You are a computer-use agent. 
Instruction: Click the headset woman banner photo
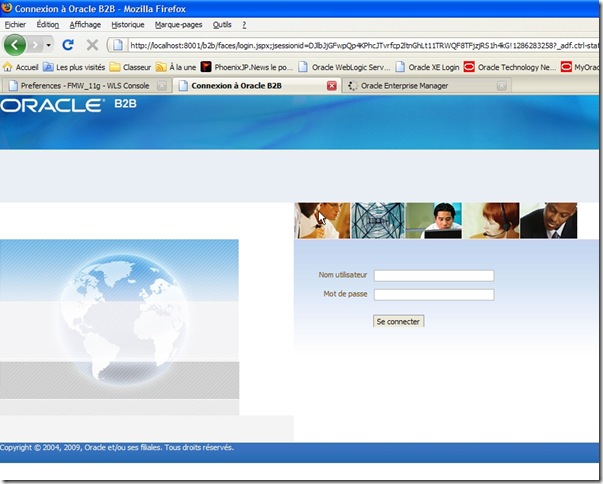tap(491, 221)
